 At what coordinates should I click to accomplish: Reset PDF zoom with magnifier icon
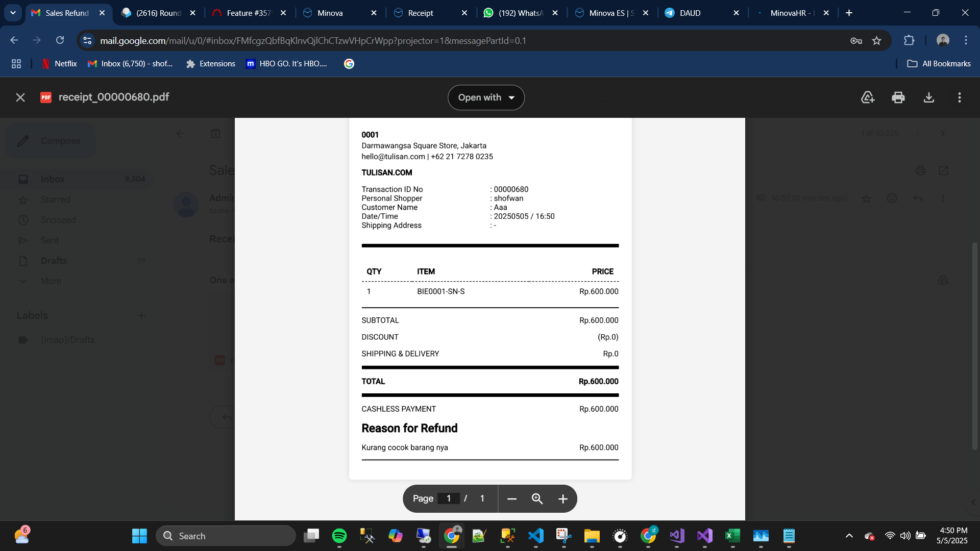[x=537, y=498]
